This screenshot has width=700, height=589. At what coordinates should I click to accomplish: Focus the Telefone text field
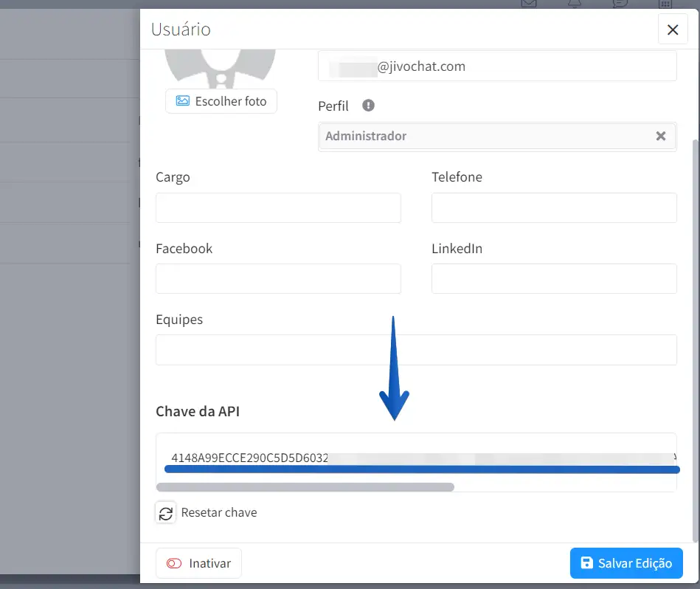click(554, 208)
